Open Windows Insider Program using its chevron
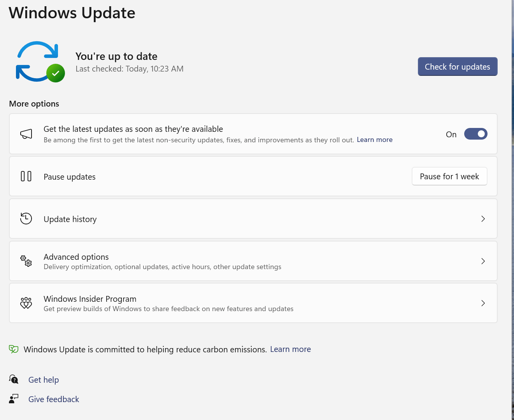Viewport: 514px width, 420px height. pos(483,303)
